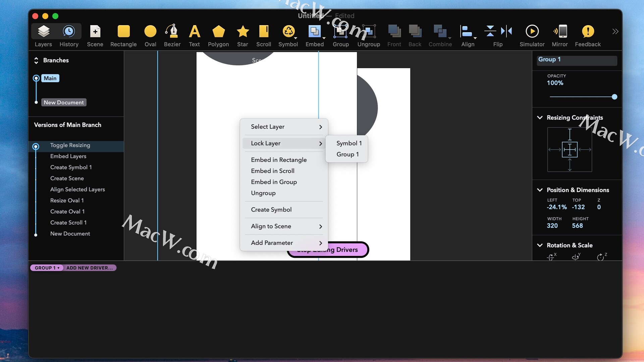This screenshot has height=362, width=644.
Task: Add a new Scene
Action: (x=95, y=32)
